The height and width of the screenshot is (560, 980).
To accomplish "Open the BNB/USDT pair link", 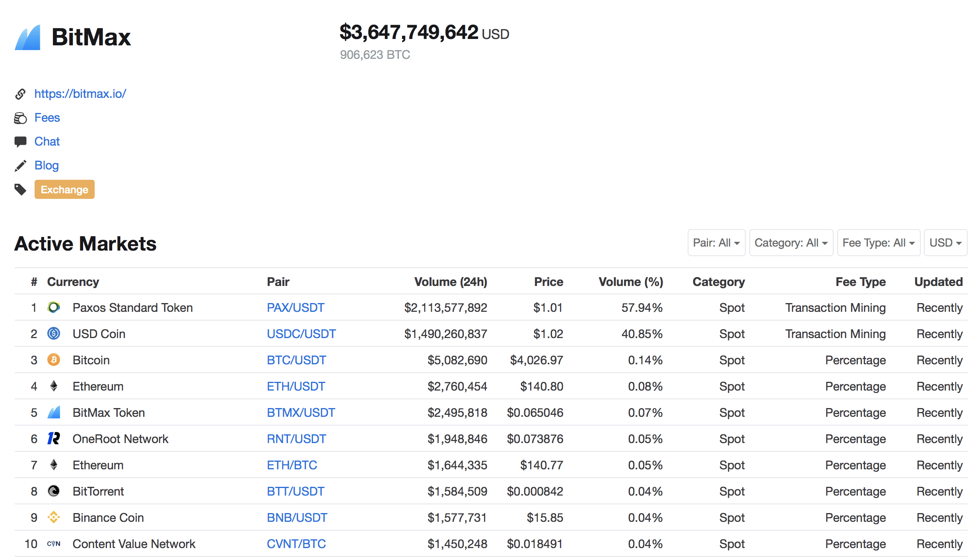I will 297,517.
